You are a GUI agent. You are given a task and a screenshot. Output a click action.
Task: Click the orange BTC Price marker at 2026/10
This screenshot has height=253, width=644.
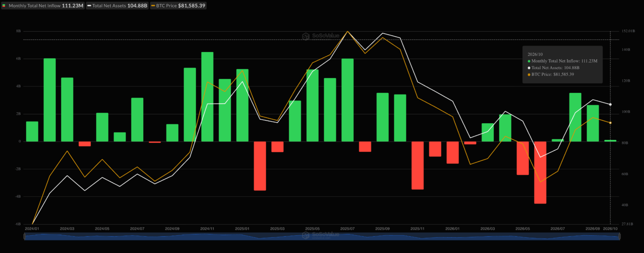coord(610,123)
